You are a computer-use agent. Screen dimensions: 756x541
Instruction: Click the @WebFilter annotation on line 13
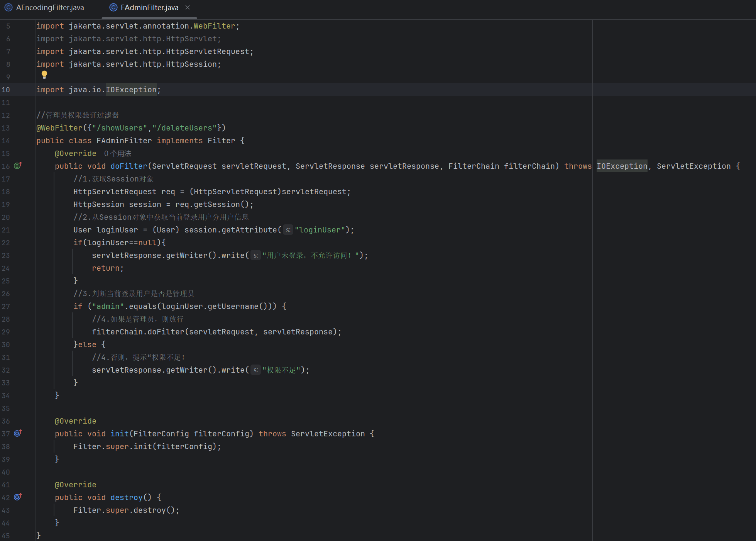click(x=59, y=128)
